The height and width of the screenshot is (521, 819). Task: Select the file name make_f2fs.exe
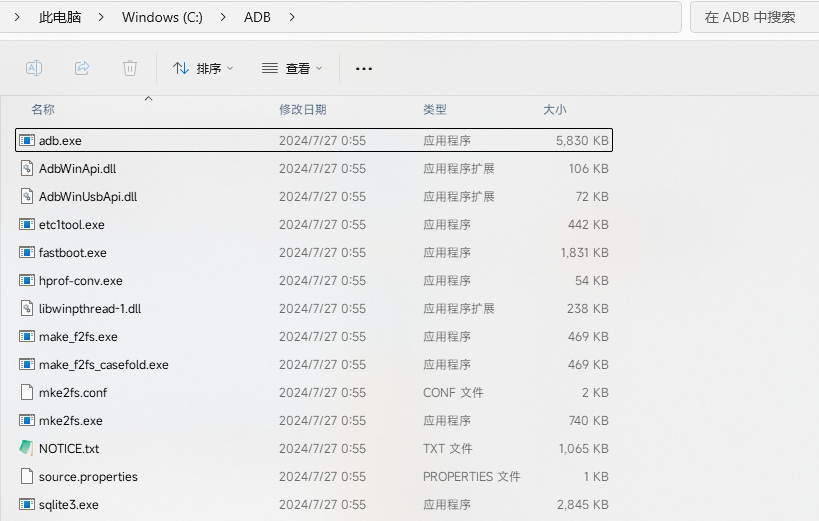coord(78,337)
